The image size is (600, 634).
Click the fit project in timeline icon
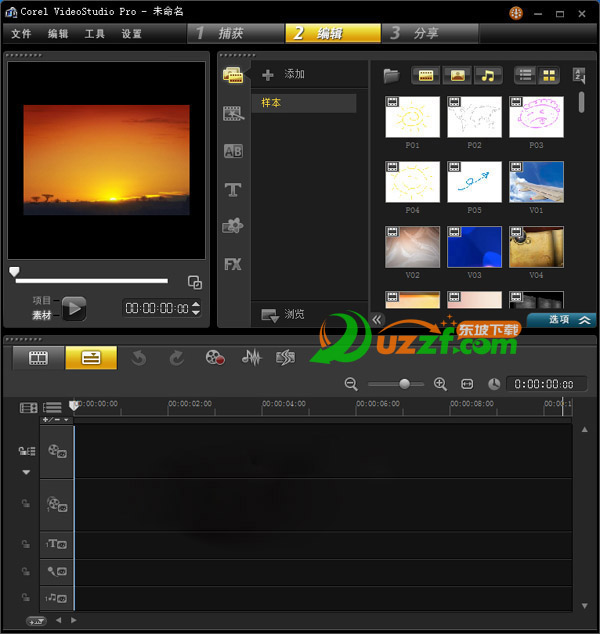tap(467, 384)
